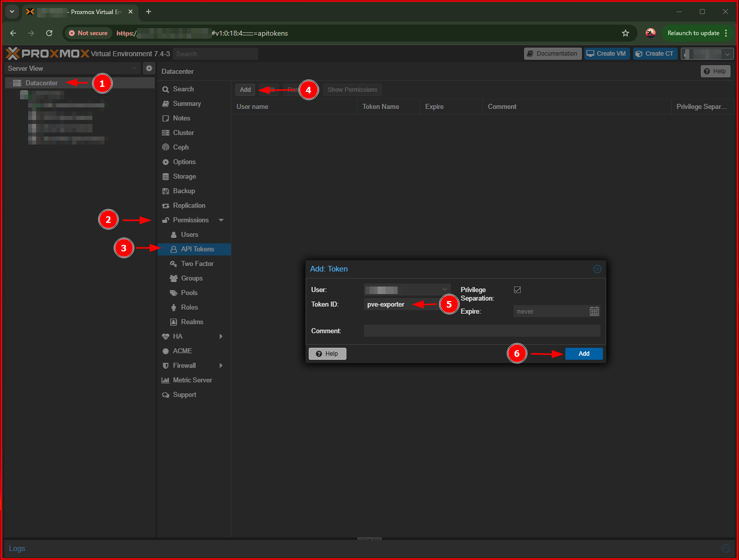Click the HA heartbeat icon

pos(166,337)
